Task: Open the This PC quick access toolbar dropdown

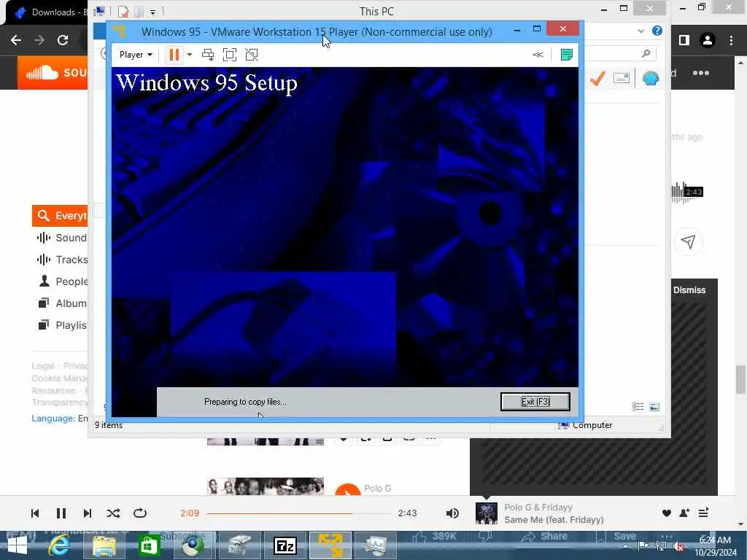Action: point(153,12)
